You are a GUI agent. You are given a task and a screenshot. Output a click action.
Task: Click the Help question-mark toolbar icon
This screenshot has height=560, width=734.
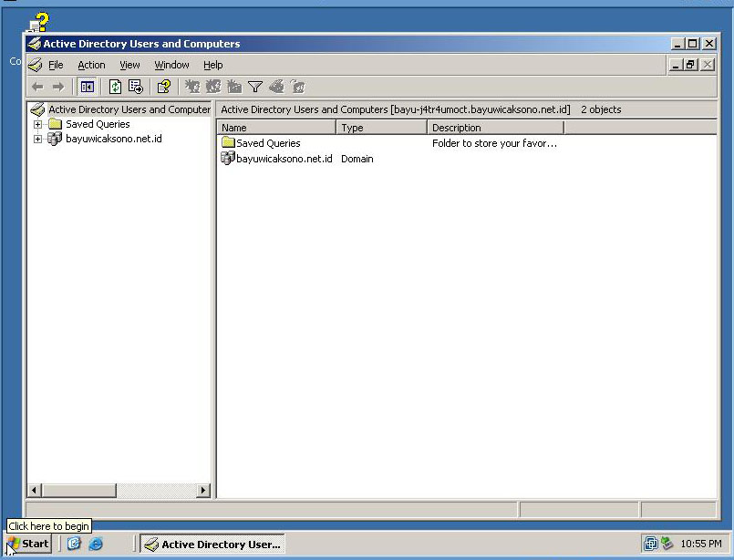[x=164, y=87]
